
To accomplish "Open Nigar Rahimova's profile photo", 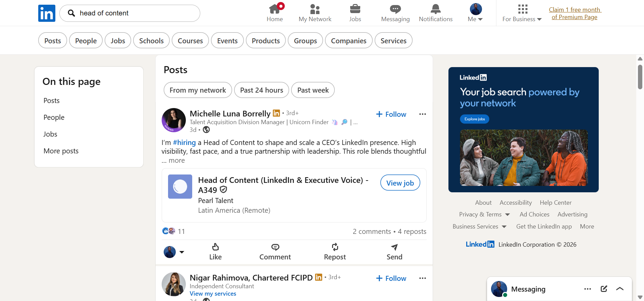I will [174, 284].
